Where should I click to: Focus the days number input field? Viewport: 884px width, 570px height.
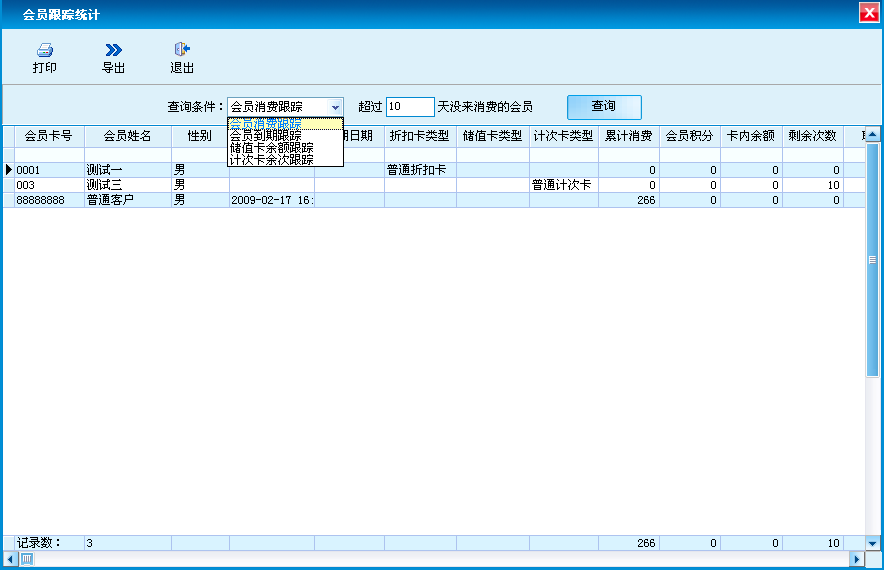coord(409,107)
